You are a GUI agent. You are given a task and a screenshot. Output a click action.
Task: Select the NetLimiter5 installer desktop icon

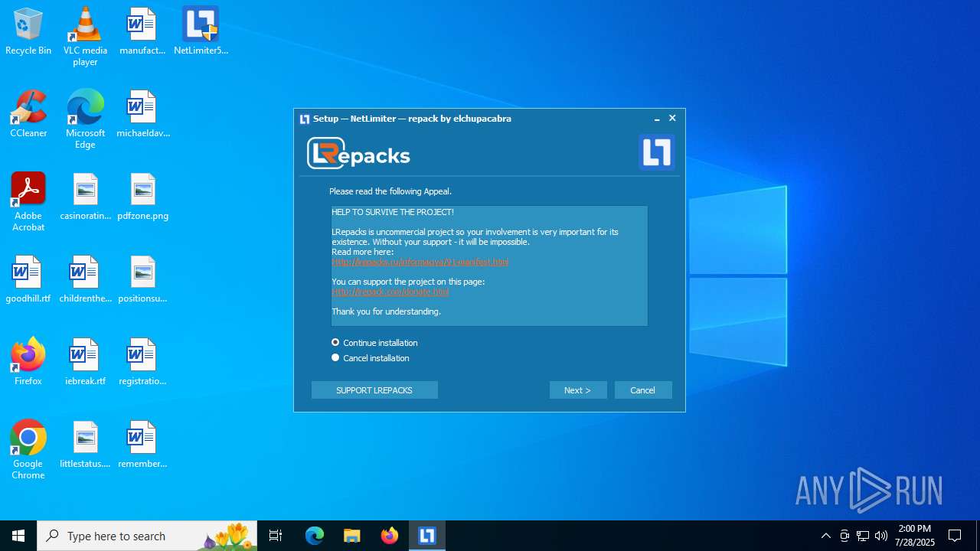point(201,32)
